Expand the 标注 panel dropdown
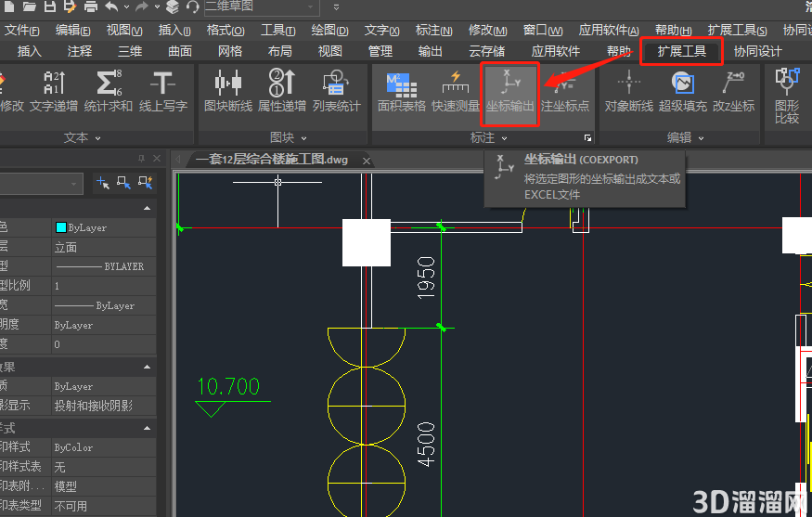 pos(505,138)
